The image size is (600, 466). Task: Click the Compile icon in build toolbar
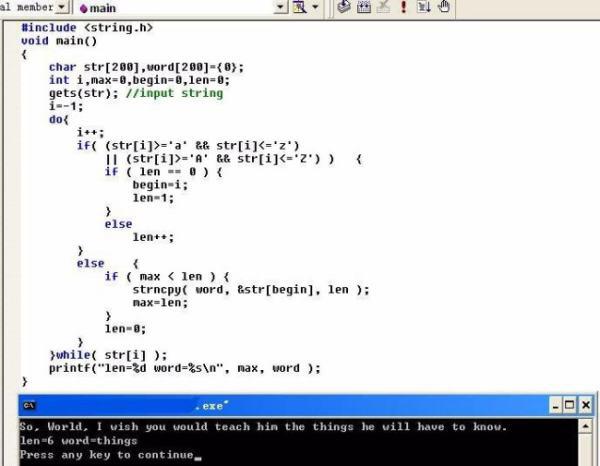[344, 7]
